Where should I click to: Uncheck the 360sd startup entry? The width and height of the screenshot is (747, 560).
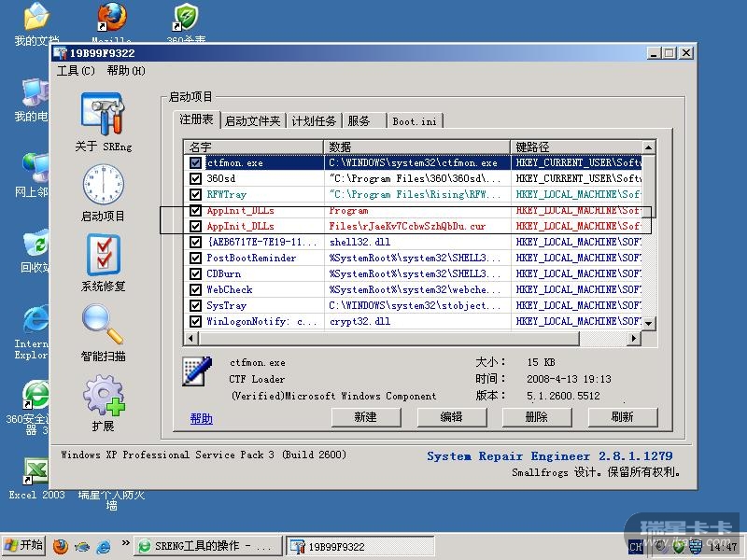(x=195, y=178)
